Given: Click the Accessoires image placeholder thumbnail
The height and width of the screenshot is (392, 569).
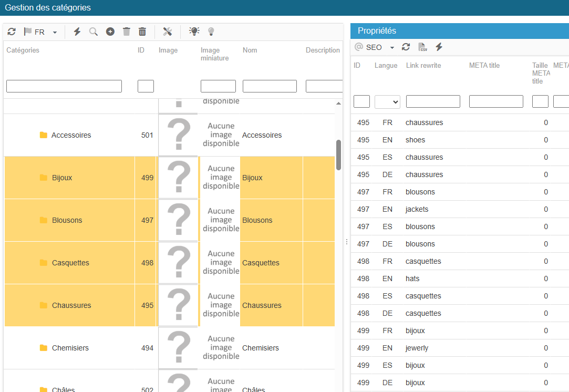Looking at the screenshot, I should pos(178,135).
